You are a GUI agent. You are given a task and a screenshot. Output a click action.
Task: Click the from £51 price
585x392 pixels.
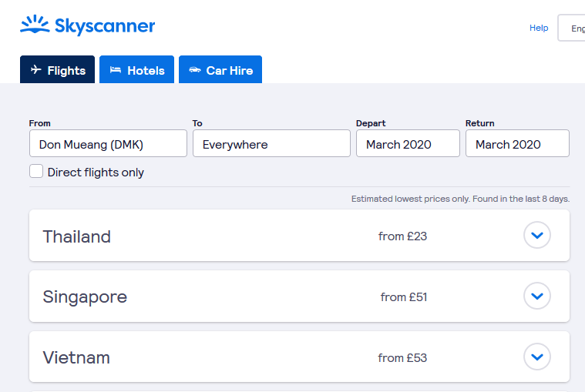coord(404,297)
